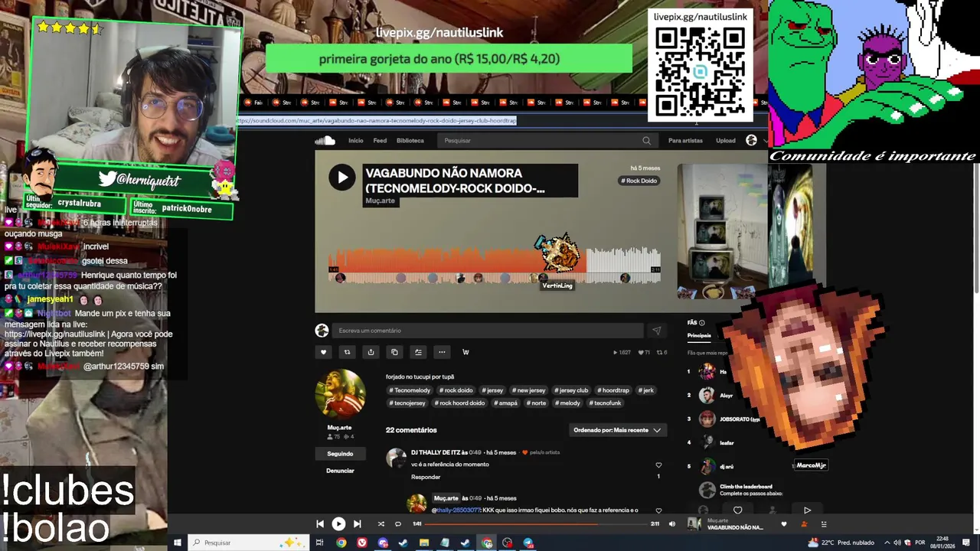This screenshot has height=551, width=980.
Task: Seek on the bottom player progress bar
Action: point(537,524)
